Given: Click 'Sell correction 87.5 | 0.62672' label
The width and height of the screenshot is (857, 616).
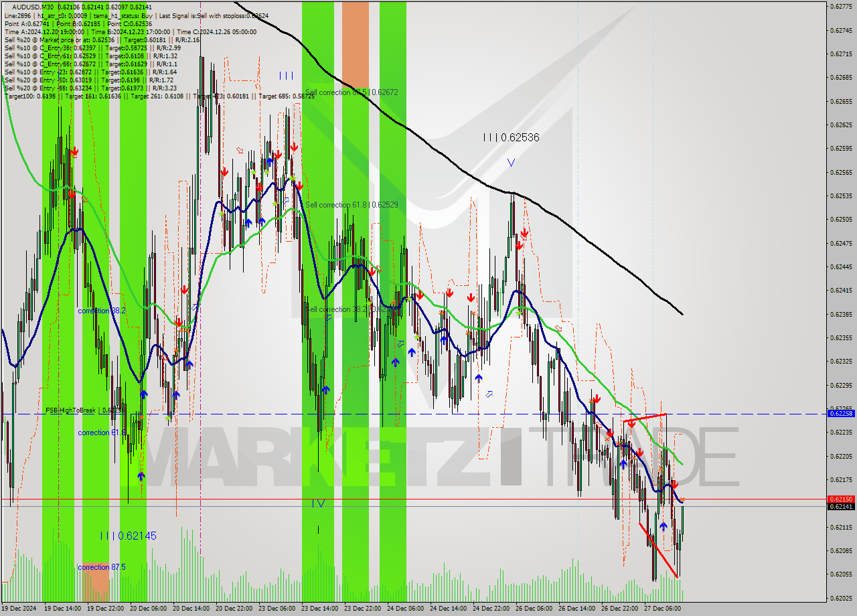Looking at the screenshot, I should [x=352, y=92].
